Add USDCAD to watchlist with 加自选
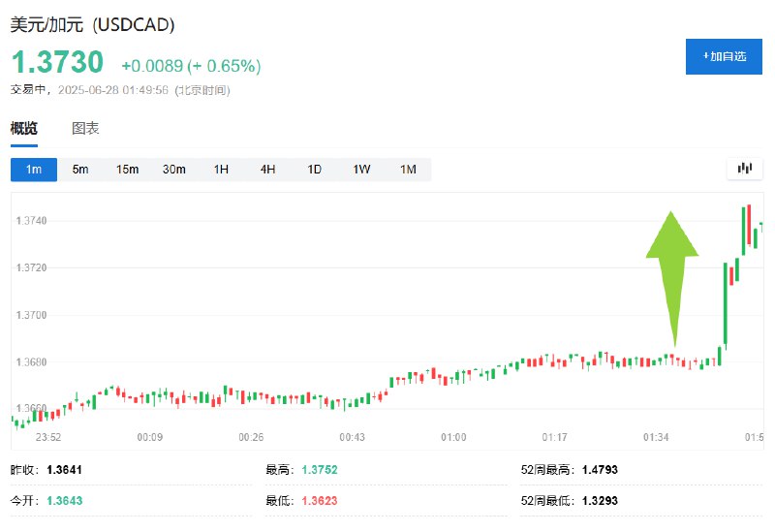This screenshot has height=532, width=775. (724, 56)
